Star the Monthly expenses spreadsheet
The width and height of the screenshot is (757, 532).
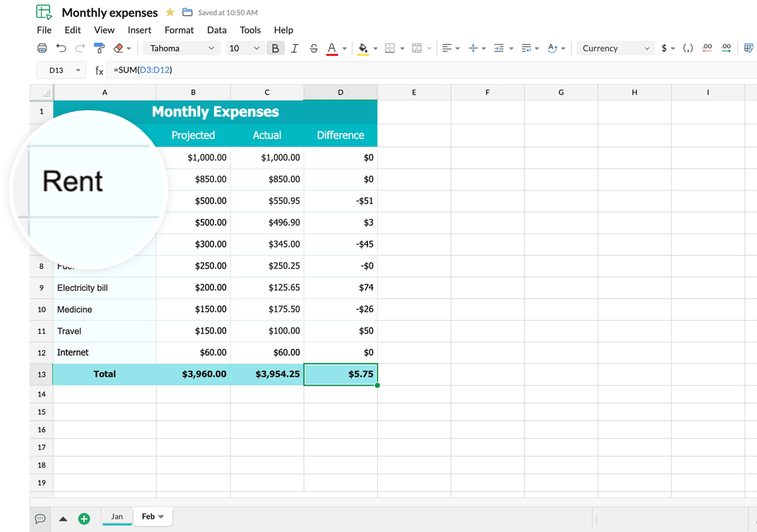click(x=170, y=12)
